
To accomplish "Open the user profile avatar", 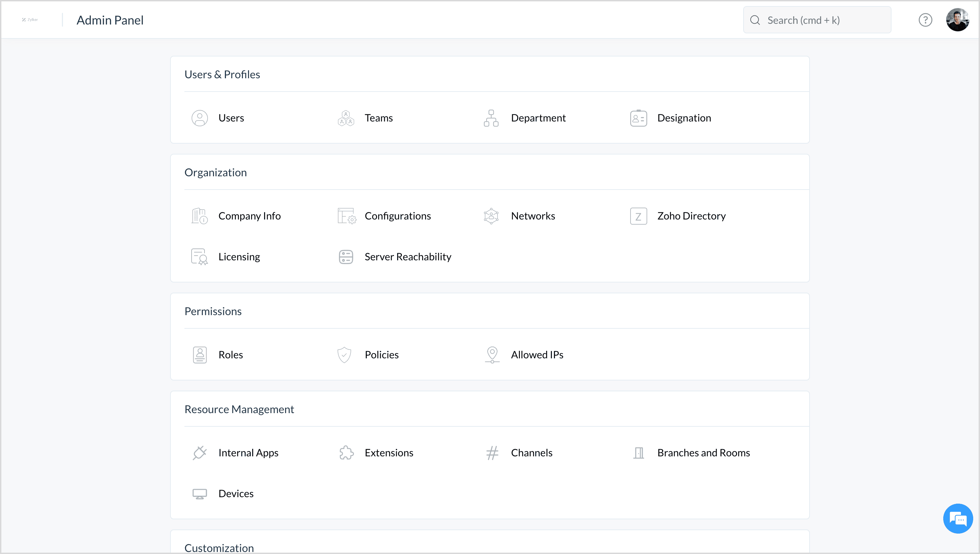I will click(957, 20).
